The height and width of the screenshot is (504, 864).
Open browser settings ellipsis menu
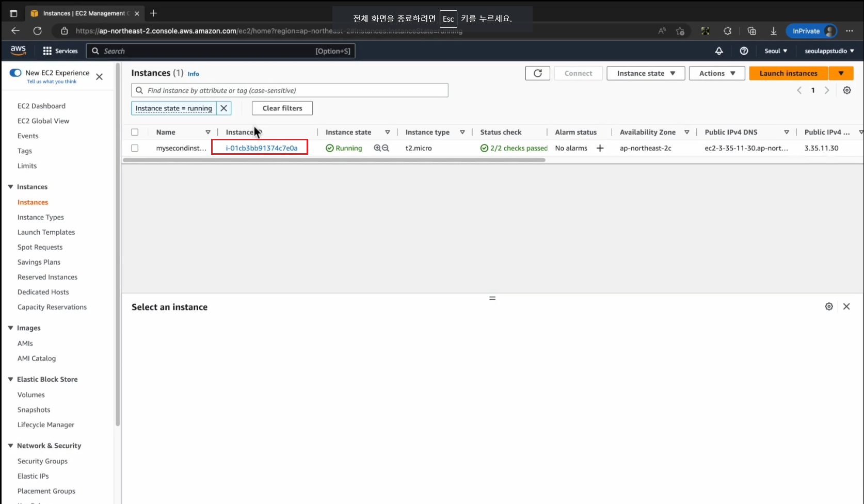click(850, 31)
